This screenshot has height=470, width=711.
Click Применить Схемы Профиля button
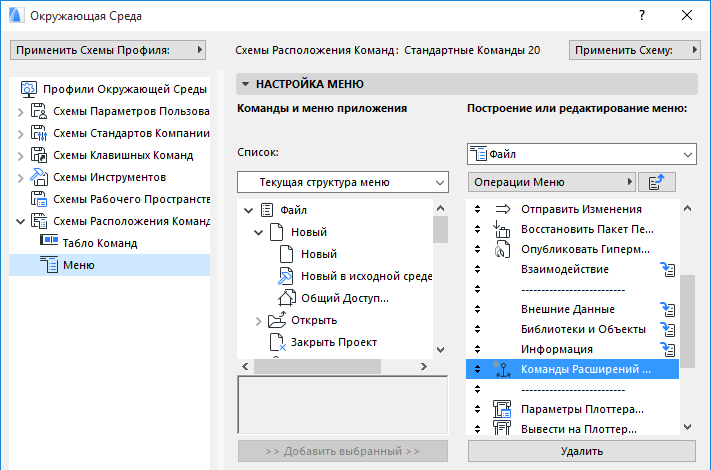[x=107, y=49]
